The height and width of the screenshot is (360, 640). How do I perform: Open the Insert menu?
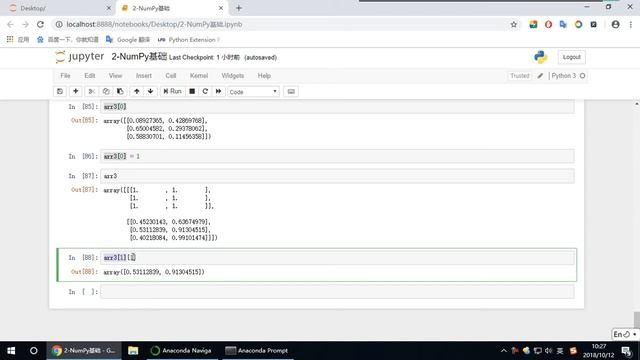pos(144,76)
